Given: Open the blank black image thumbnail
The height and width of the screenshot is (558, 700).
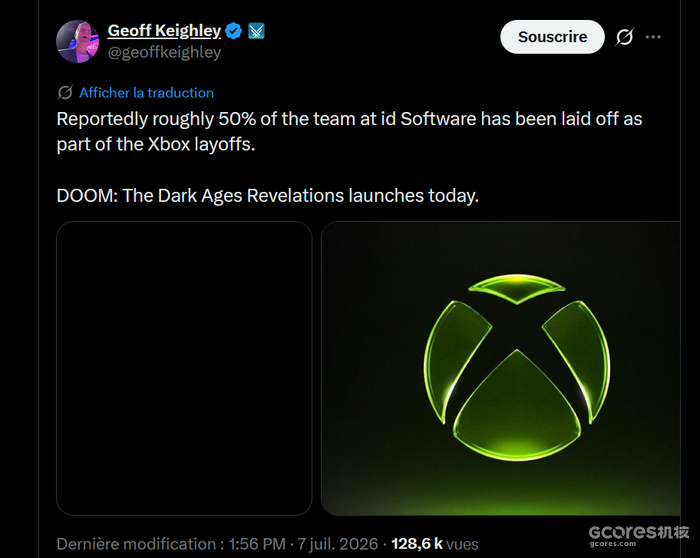Looking at the screenshot, I should pyautogui.click(x=184, y=368).
